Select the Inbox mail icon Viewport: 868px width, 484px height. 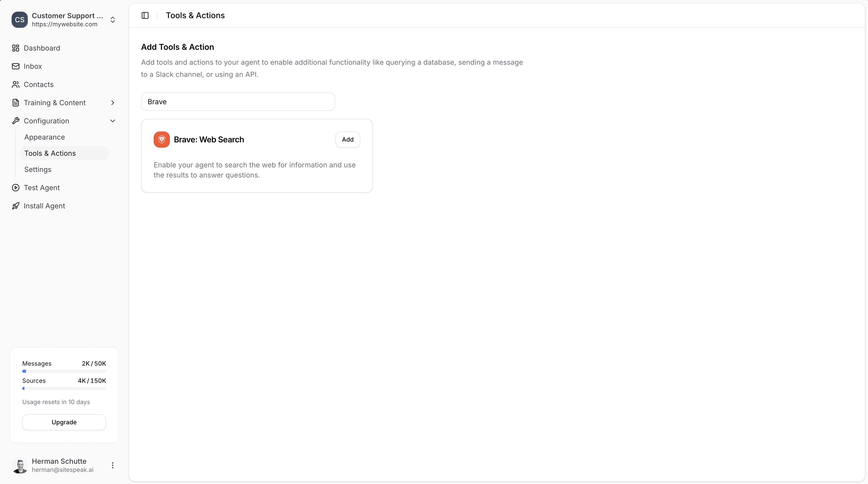coord(15,66)
